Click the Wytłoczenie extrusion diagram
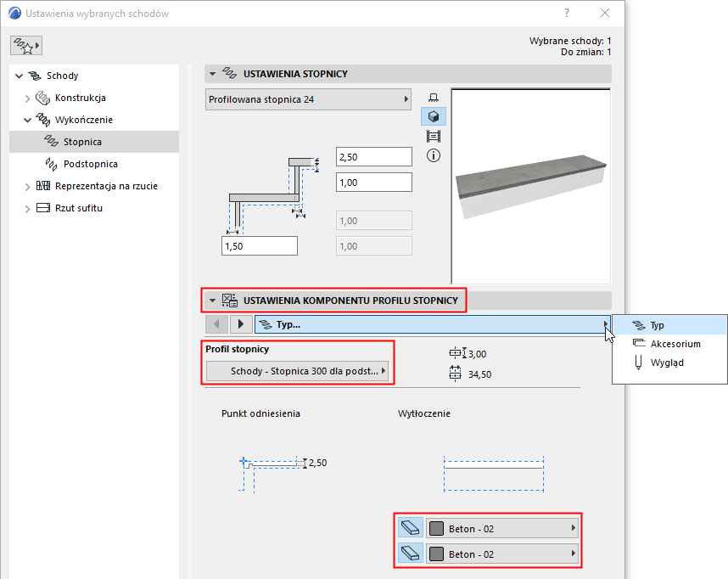Screen dimensions: 728x579 pyautogui.click(x=494, y=473)
